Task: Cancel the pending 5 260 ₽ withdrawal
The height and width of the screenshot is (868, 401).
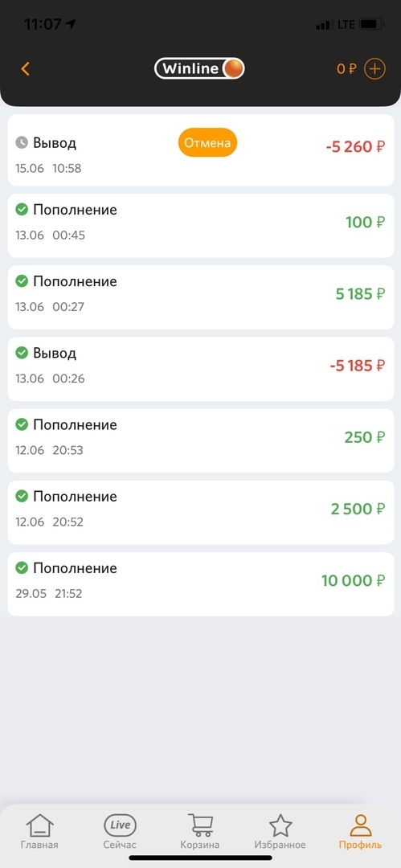Action: point(207,143)
